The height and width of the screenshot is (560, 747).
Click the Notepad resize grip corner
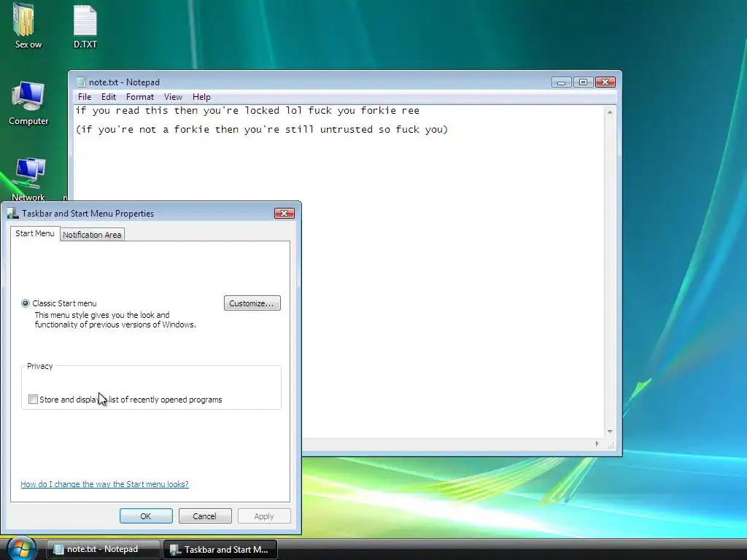pos(611,446)
